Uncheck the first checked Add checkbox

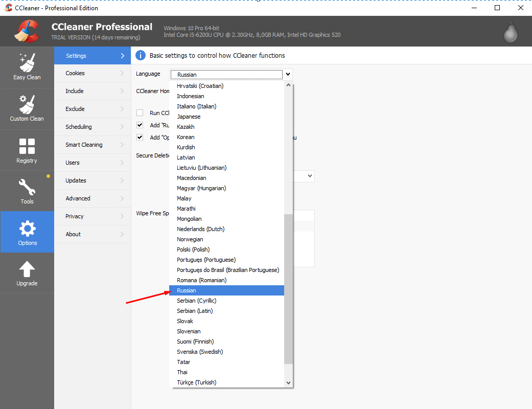click(140, 125)
